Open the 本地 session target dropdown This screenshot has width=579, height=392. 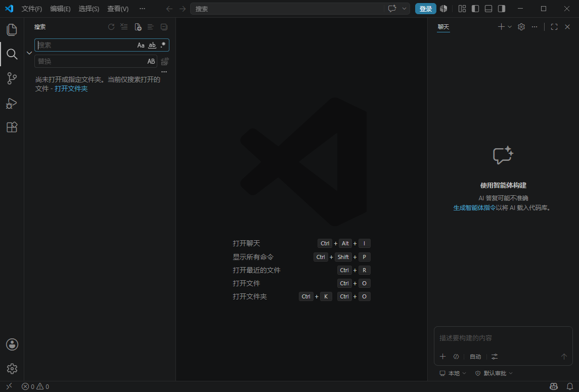click(x=453, y=373)
